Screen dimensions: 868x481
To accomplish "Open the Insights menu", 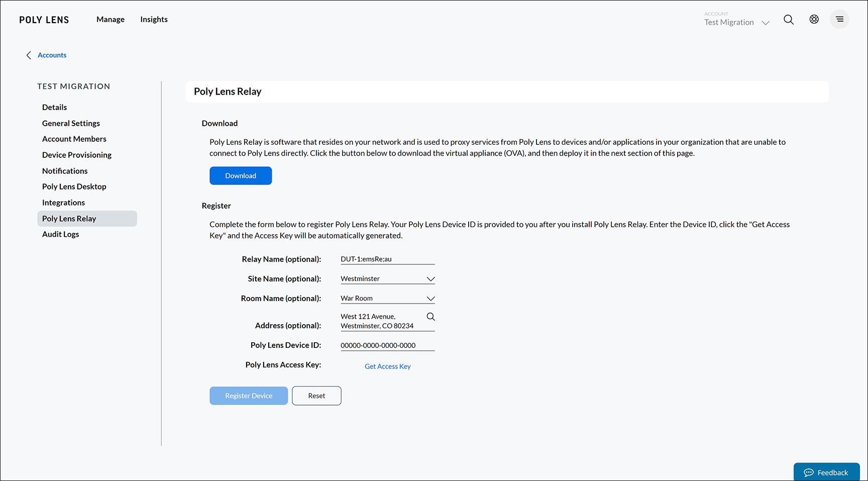I will point(154,20).
